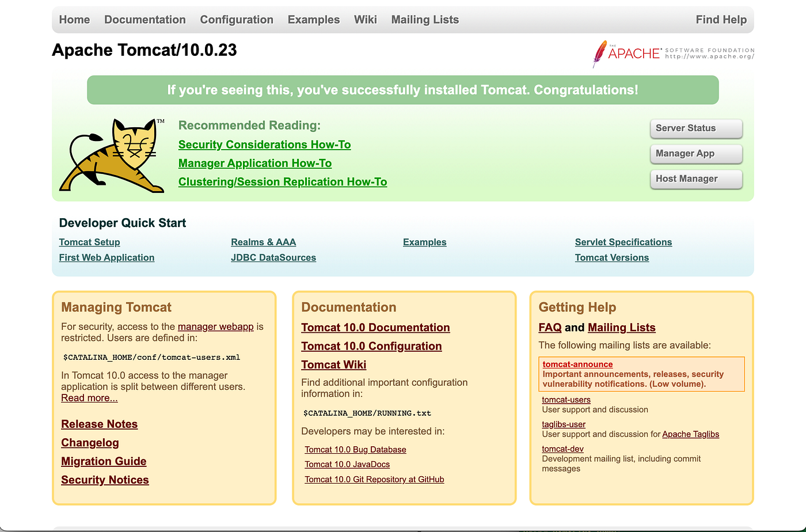This screenshot has width=806, height=532.
Task: Open Tomcat 10.0 JavaDocs link
Action: pyautogui.click(x=347, y=465)
